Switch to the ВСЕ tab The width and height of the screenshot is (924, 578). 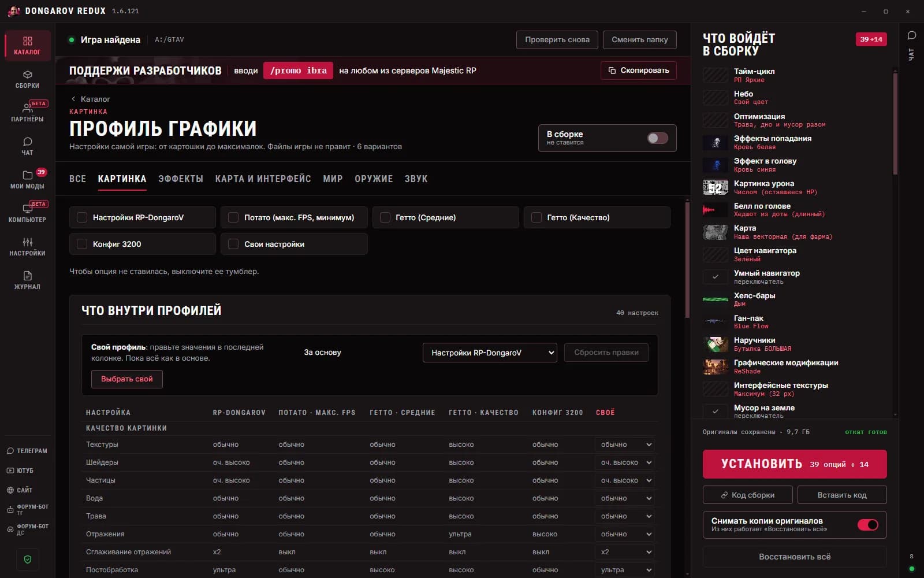[x=77, y=179]
